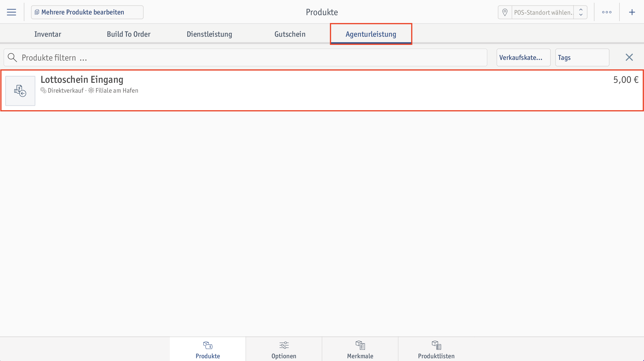This screenshot has width=644, height=361.
Task: Open the Verkaufskategorie filter dropdown
Action: [x=523, y=58]
